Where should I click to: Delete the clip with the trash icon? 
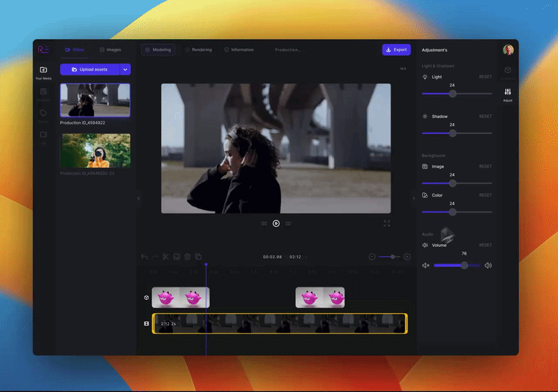point(188,257)
